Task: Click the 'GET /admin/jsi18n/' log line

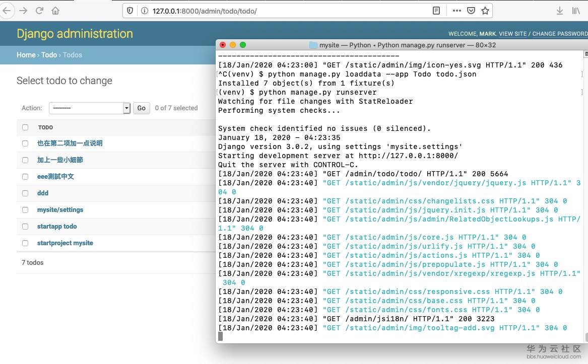Action: pyautogui.click(x=356, y=319)
